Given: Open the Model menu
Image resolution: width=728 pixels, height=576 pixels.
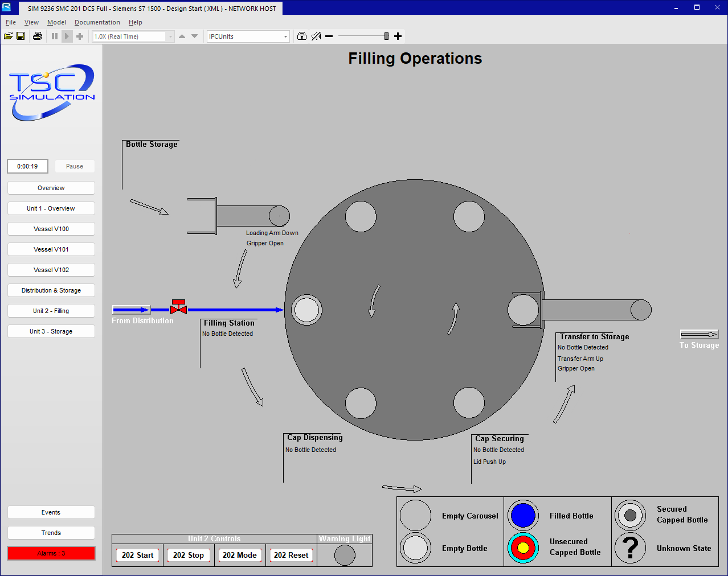Looking at the screenshot, I should coord(56,22).
